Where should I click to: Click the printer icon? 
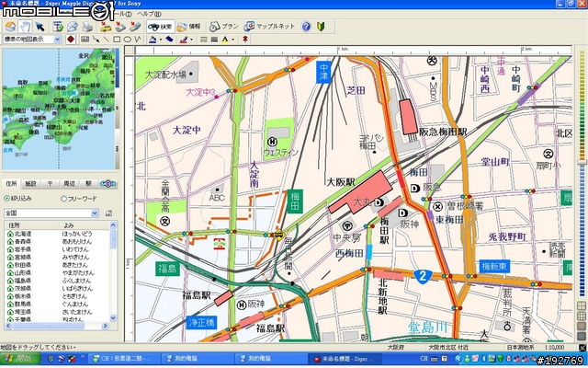[x=87, y=27]
